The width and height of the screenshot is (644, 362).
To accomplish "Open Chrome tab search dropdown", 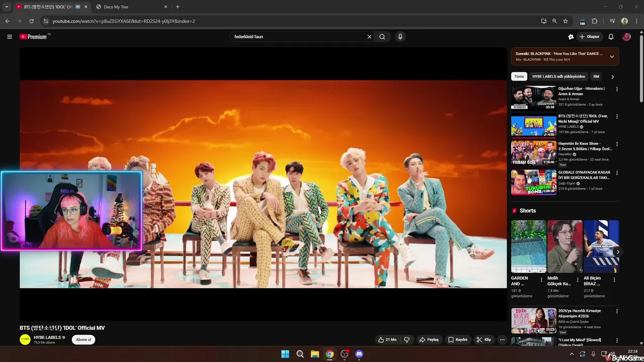I will [7, 7].
